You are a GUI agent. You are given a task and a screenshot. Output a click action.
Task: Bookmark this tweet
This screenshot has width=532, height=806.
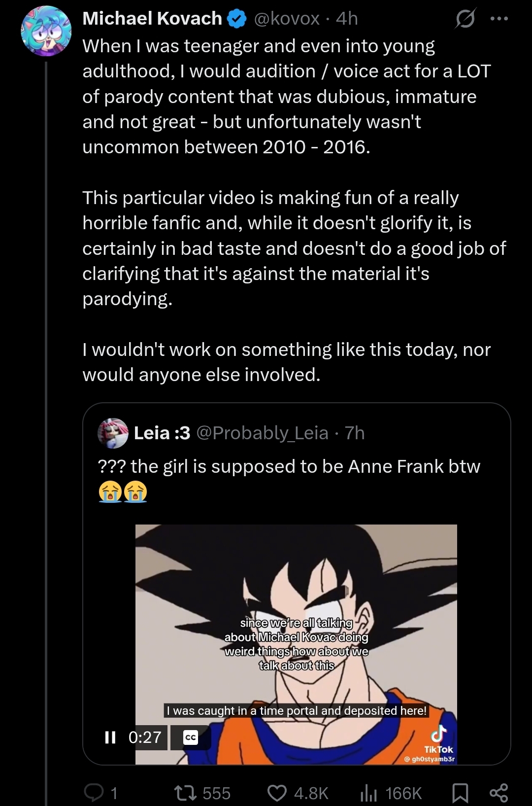460,792
